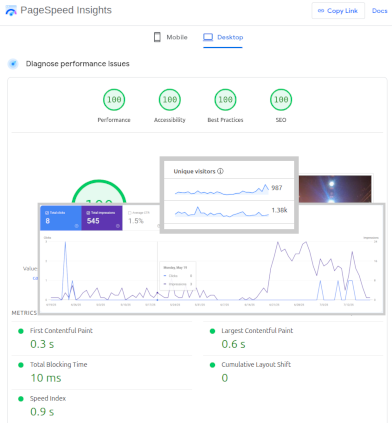Click the PageSpeed Insights logo icon
This screenshot has width=392, height=423.
11,11
